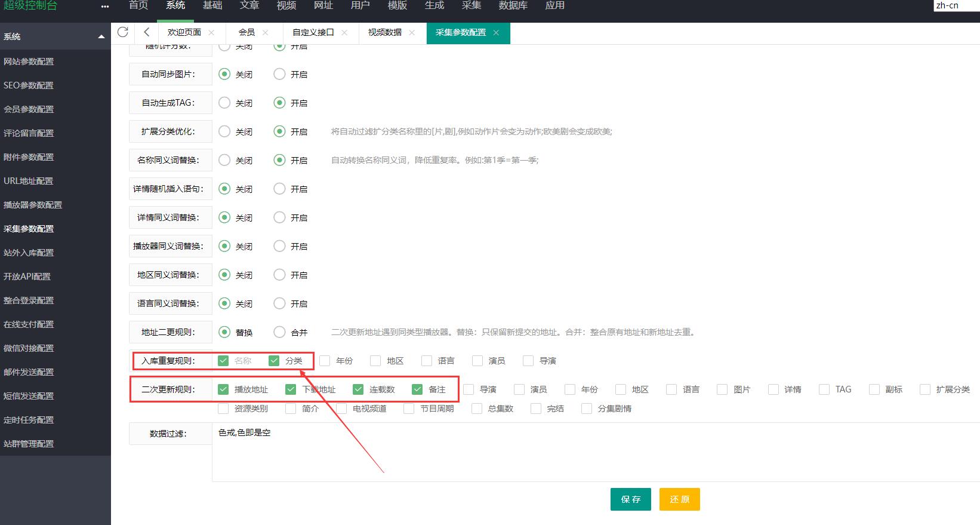Switch to the 自定义接口 tab
Image resolution: width=980 pixels, height=525 pixels.
click(313, 32)
